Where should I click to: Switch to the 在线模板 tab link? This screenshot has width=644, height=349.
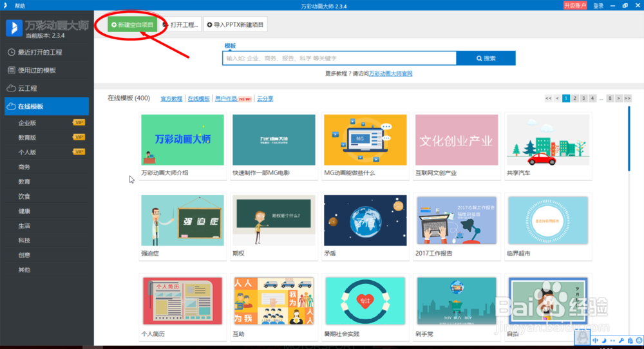tap(198, 99)
